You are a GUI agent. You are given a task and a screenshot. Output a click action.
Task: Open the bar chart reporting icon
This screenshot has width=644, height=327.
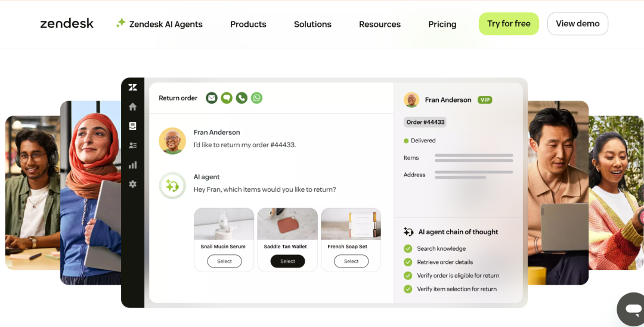point(132,165)
